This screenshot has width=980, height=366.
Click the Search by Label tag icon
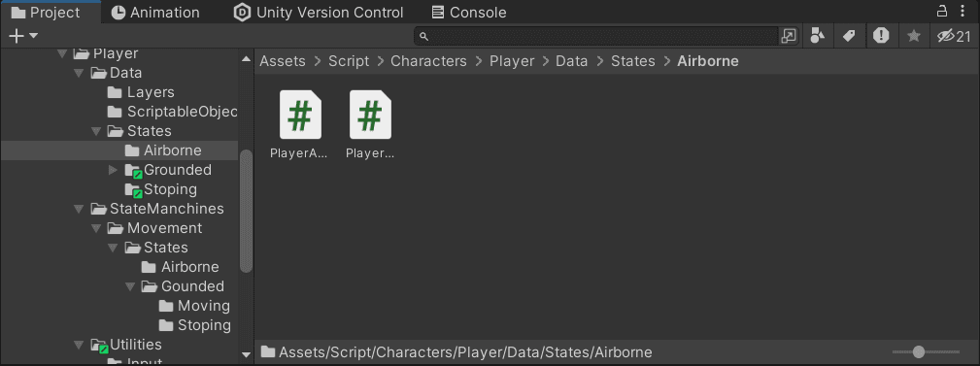pos(849,36)
